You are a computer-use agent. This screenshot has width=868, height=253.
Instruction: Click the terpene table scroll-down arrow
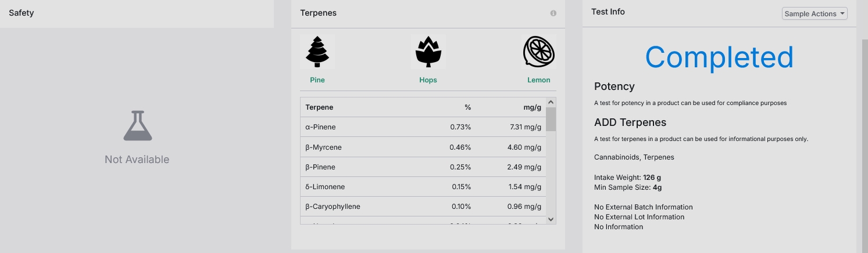pyautogui.click(x=551, y=219)
